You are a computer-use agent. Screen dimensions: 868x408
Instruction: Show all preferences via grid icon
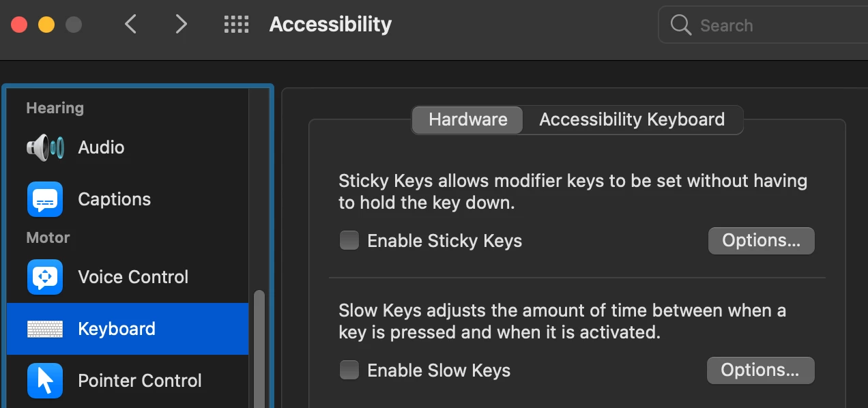[x=237, y=25]
